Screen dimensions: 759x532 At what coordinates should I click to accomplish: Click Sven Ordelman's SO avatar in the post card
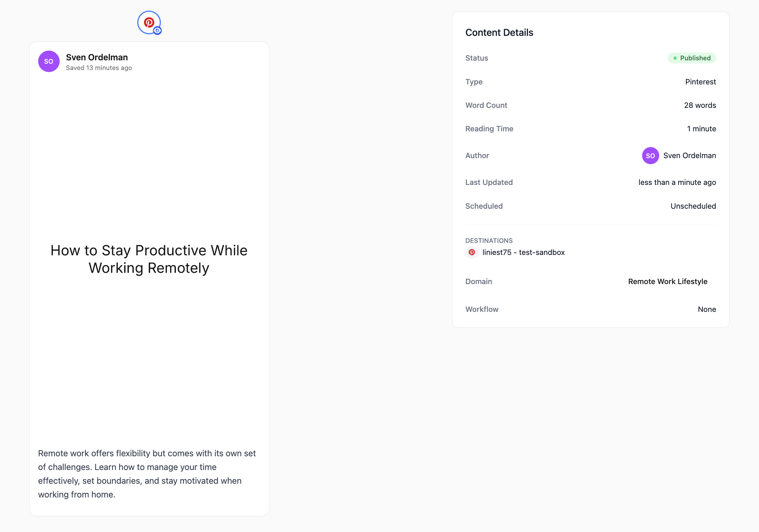click(49, 61)
